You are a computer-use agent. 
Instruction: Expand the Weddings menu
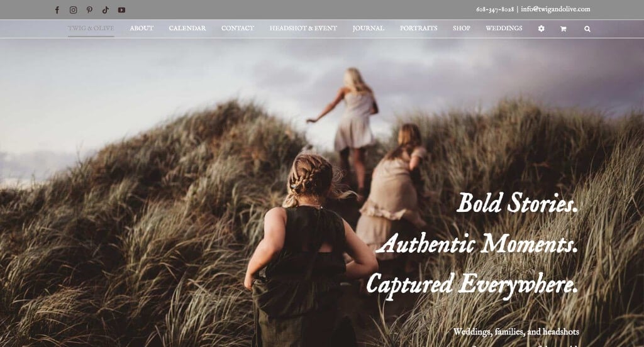pos(504,28)
